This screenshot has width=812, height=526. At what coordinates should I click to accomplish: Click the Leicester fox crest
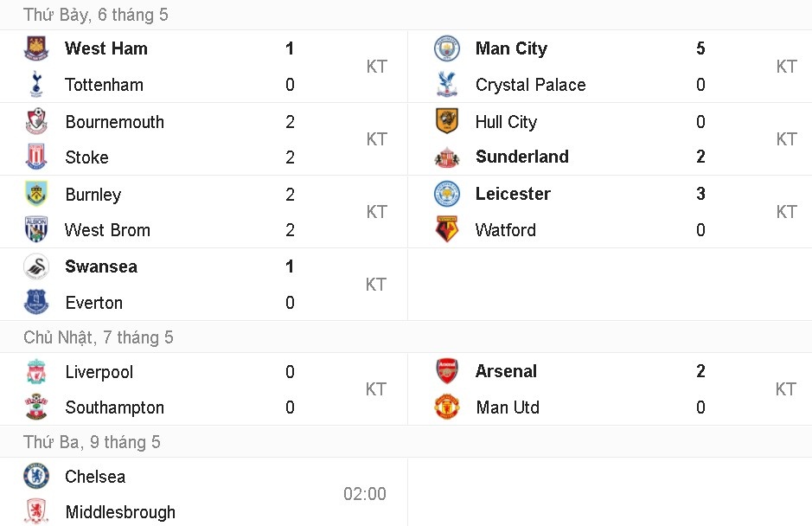point(447,194)
